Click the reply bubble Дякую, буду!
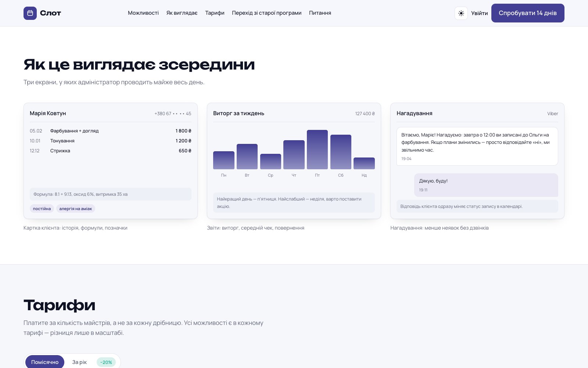 486,185
